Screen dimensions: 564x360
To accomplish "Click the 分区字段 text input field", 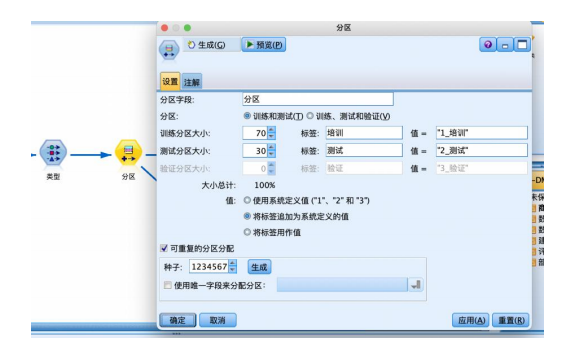I will tap(318, 99).
